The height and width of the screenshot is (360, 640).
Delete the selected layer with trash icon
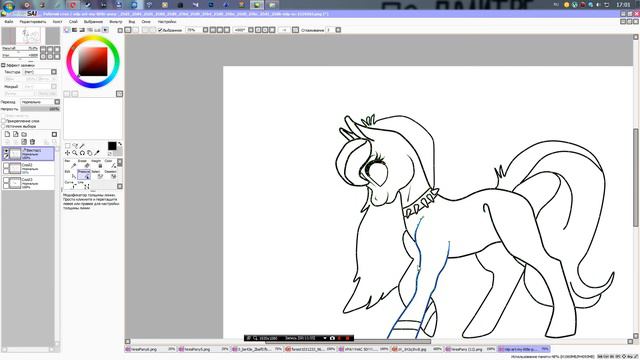32,142
